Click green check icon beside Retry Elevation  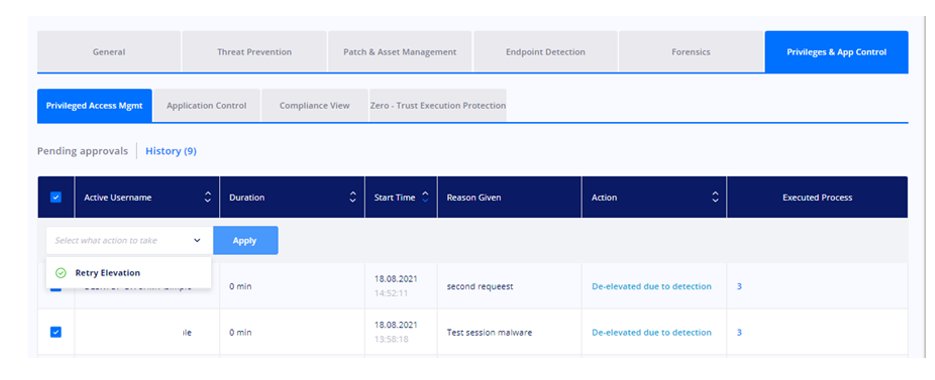(60, 273)
